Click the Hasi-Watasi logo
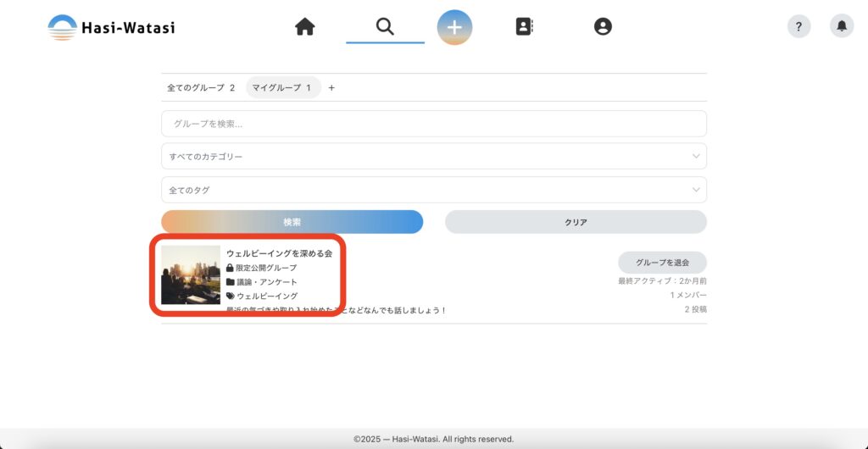 [x=111, y=27]
